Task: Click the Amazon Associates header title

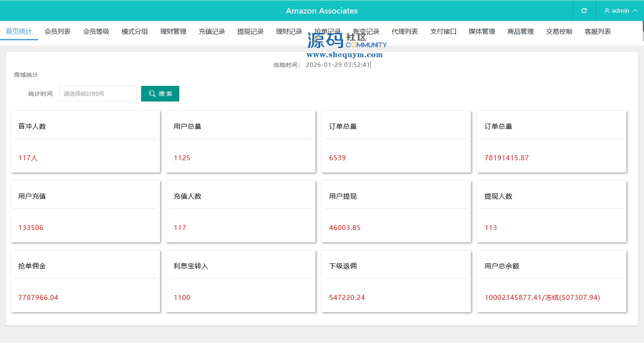Action: (x=322, y=11)
